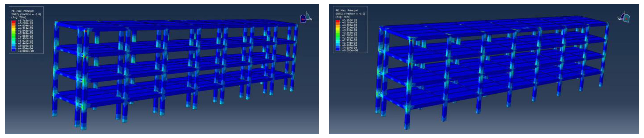Click the +5.765e-03 maximum value in left legend
The height and width of the screenshot is (138, 644).
coord(25,21)
